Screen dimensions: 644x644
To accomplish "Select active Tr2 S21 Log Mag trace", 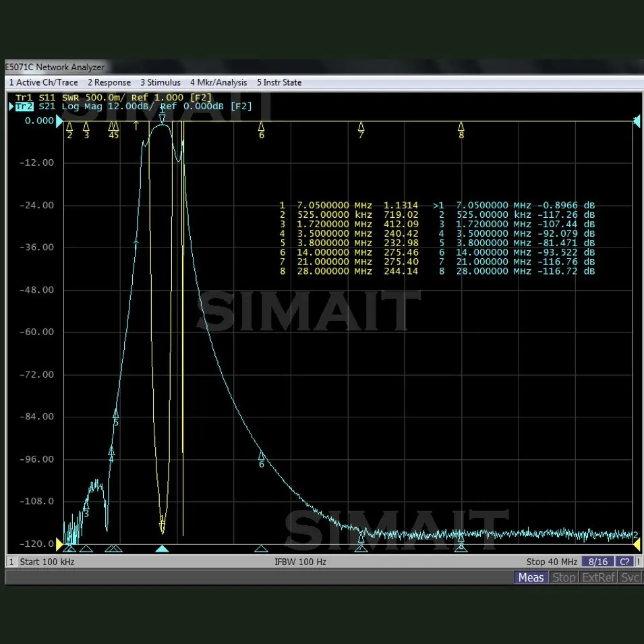I will click(x=134, y=107).
